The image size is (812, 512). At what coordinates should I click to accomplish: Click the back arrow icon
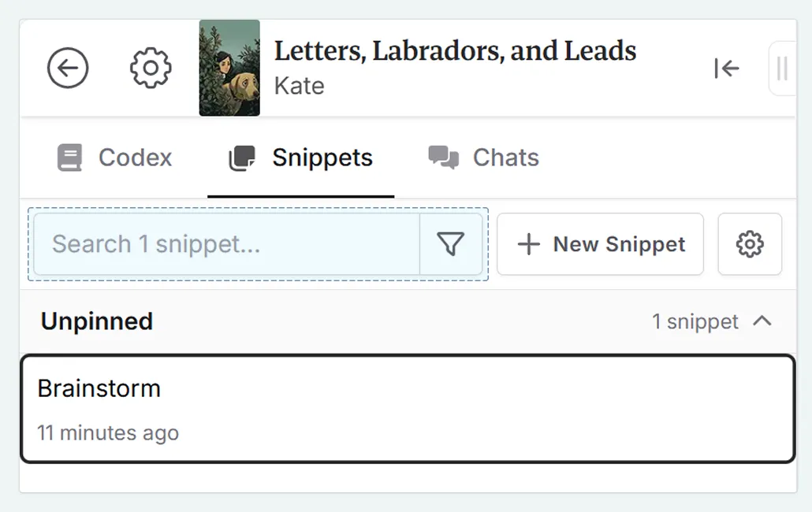tap(68, 68)
